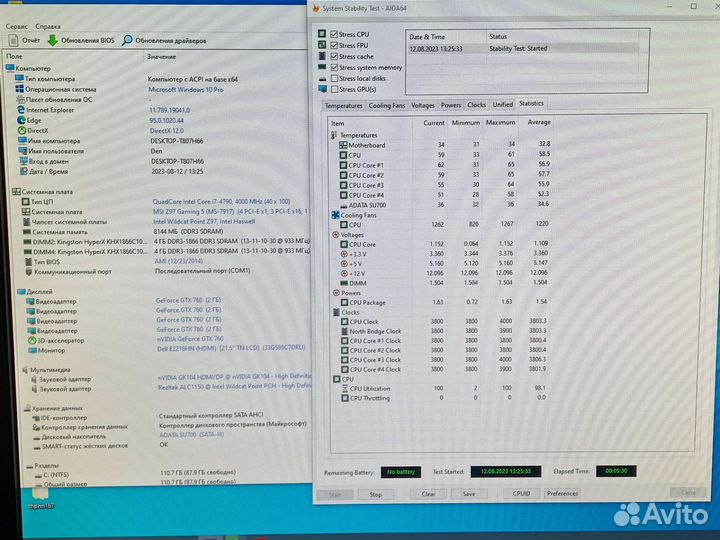720x540 pixels.
Task: Open the Справка menu
Action: [x=48, y=27]
